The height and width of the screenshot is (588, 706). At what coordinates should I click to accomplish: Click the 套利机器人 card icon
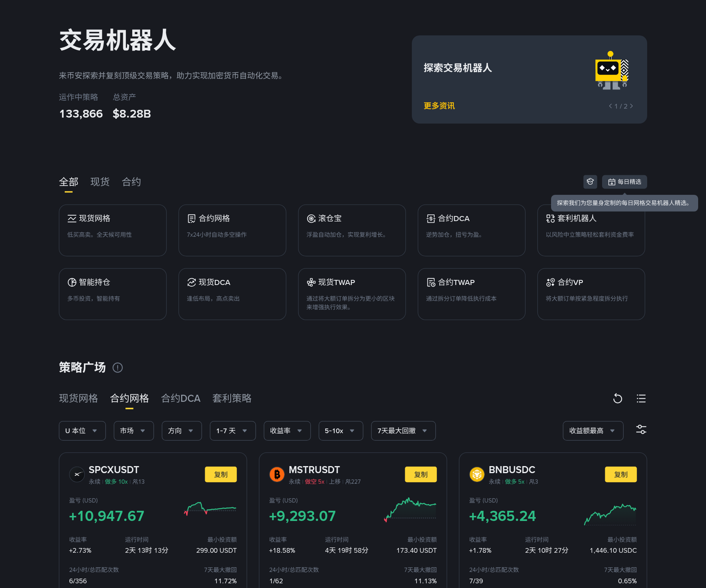(550, 218)
